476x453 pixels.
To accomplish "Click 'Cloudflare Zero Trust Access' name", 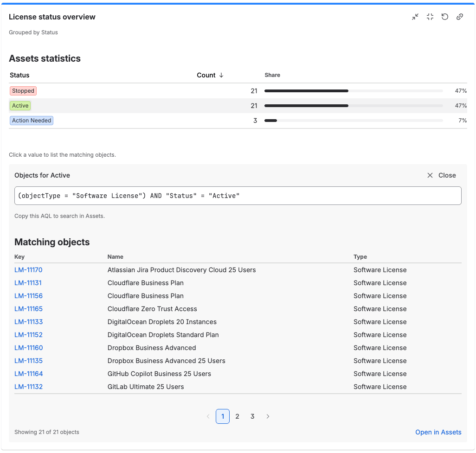I will [x=152, y=309].
